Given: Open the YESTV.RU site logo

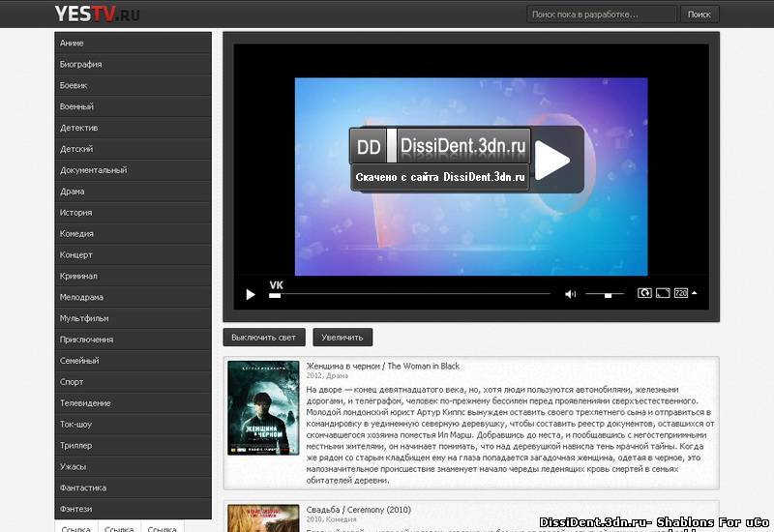Looking at the screenshot, I should click(x=98, y=14).
